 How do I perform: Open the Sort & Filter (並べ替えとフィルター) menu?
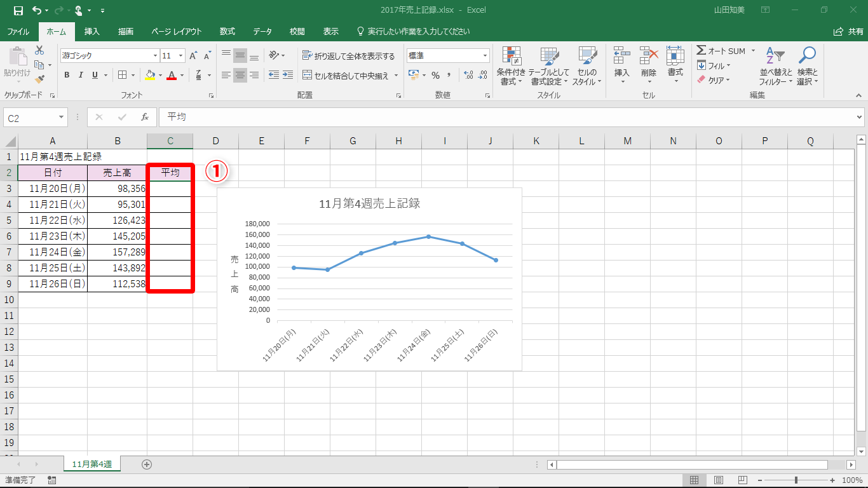(776, 65)
